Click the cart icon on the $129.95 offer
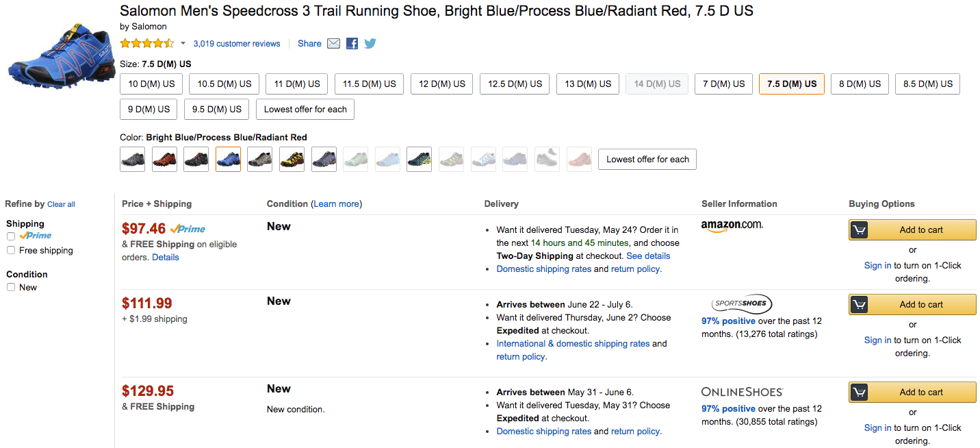Image resolution: width=980 pixels, height=448 pixels. pyautogui.click(x=860, y=393)
